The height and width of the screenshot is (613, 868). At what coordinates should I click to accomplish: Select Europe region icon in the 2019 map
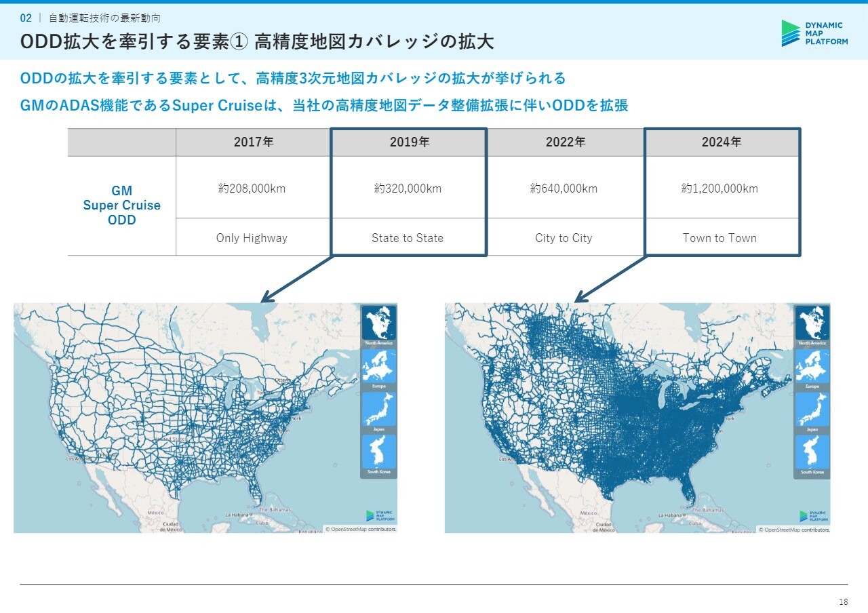click(378, 366)
